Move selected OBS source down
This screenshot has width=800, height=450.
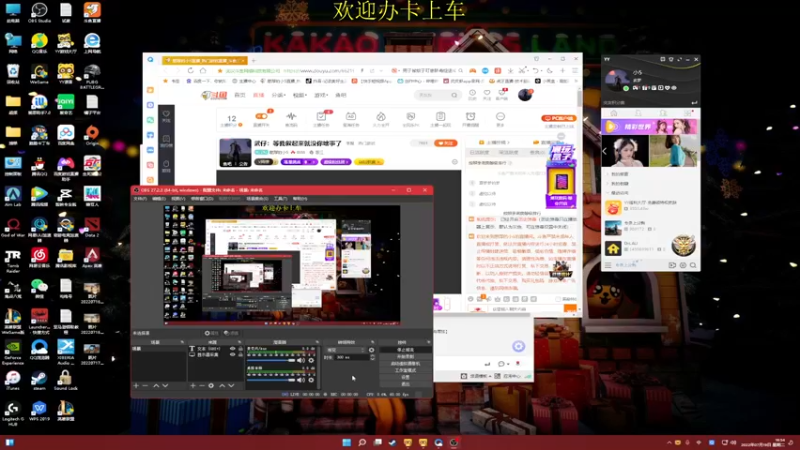tap(231, 386)
